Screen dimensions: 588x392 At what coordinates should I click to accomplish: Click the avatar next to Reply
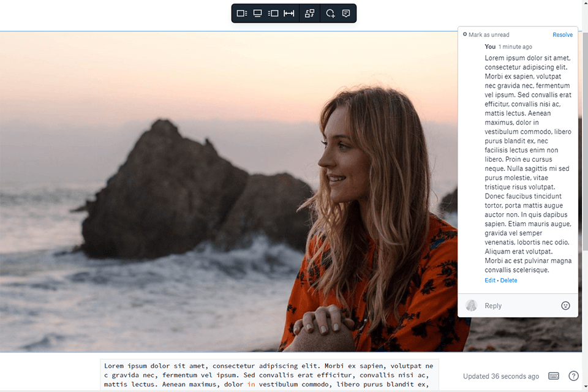click(471, 305)
